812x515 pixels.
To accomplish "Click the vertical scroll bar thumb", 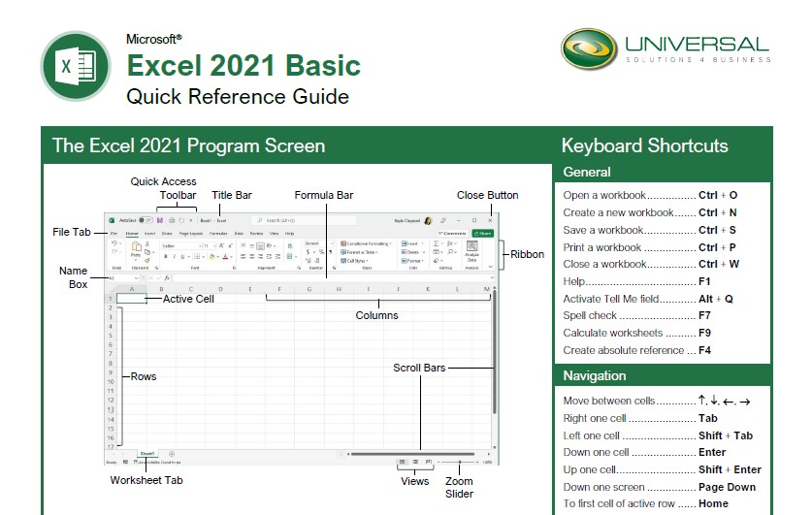I will (495, 353).
